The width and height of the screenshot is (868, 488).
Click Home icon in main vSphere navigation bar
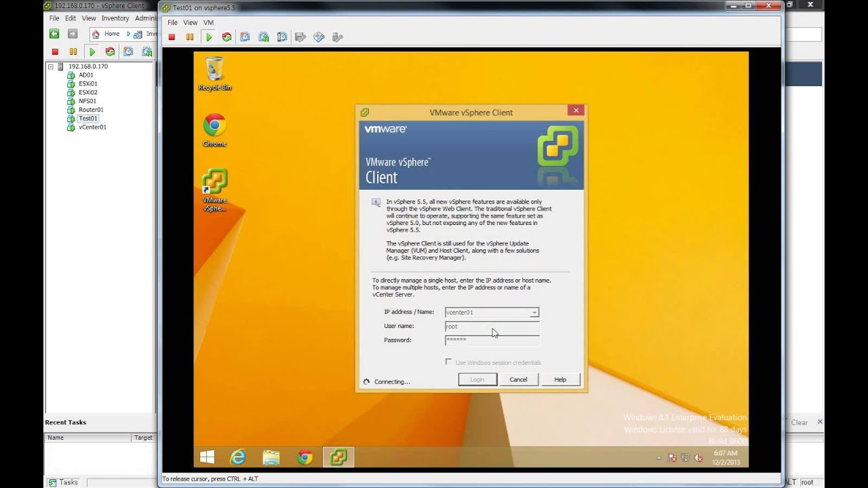pyautogui.click(x=96, y=34)
